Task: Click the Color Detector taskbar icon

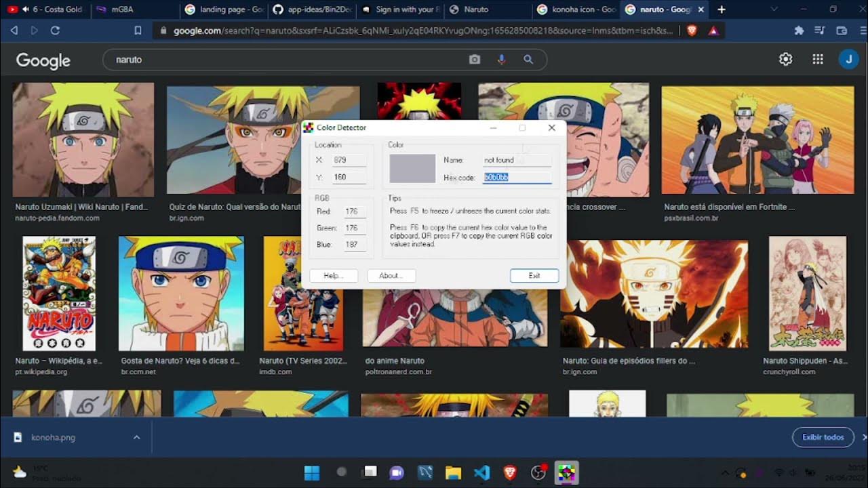Action: click(566, 472)
